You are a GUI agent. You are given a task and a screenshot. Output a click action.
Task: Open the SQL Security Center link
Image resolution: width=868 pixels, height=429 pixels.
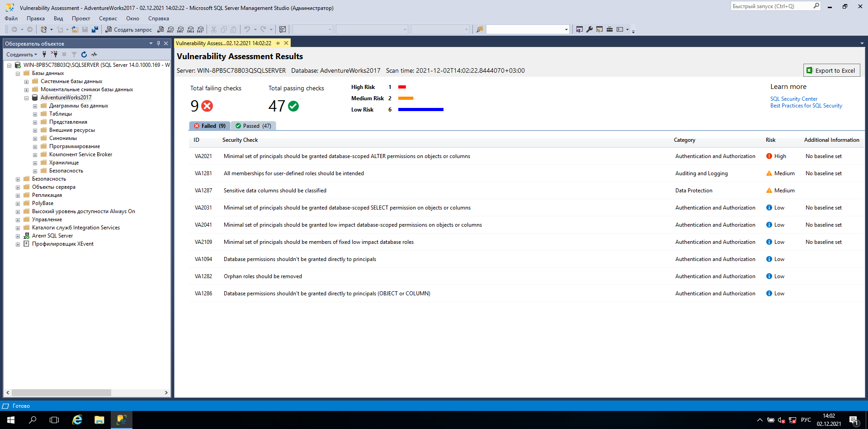[x=794, y=99]
